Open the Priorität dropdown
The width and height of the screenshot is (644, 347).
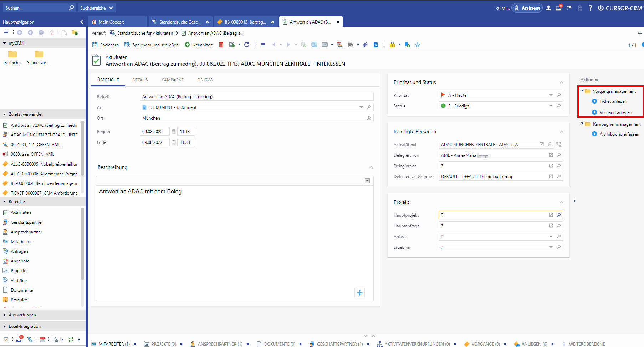click(551, 95)
